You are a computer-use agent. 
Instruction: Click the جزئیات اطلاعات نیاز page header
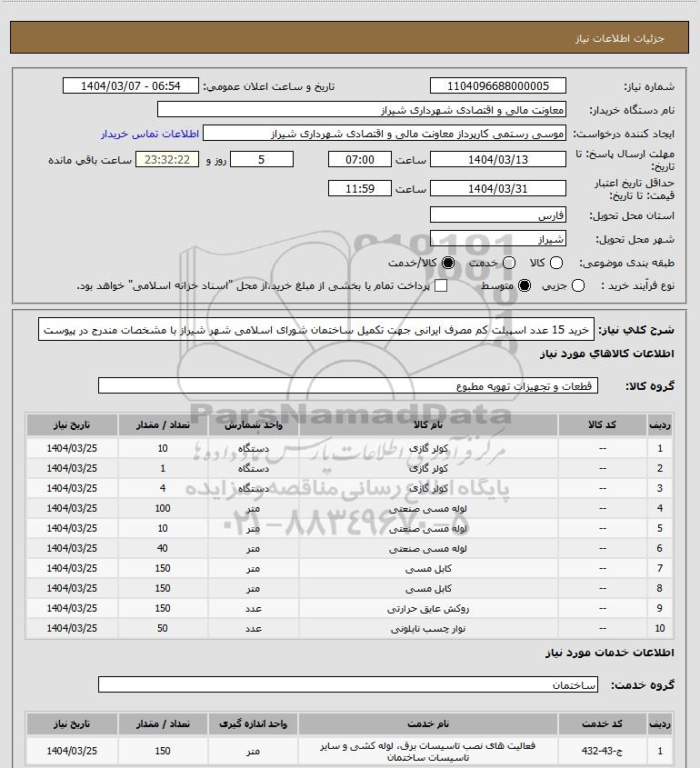point(620,38)
